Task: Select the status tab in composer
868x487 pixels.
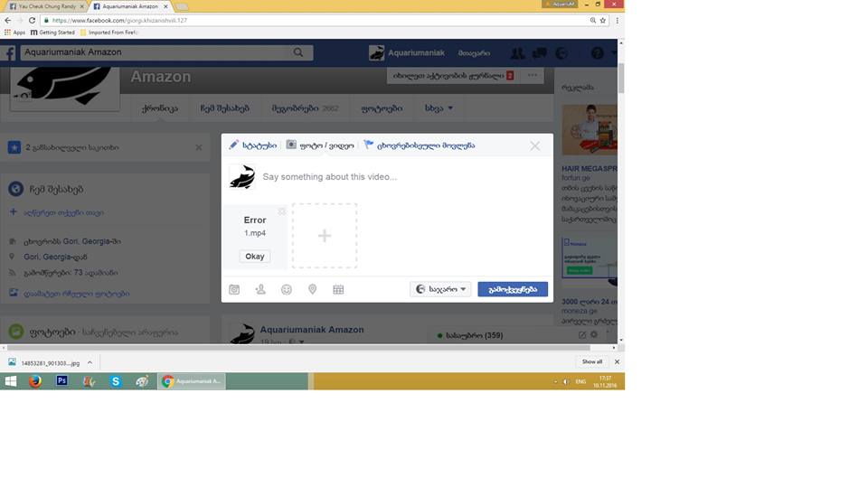Action: point(253,145)
